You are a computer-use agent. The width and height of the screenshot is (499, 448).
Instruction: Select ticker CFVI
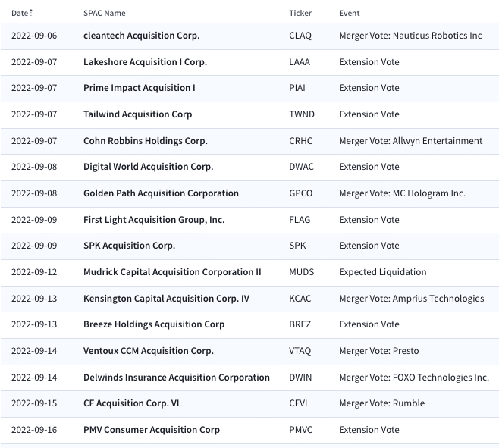[x=298, y=403]
